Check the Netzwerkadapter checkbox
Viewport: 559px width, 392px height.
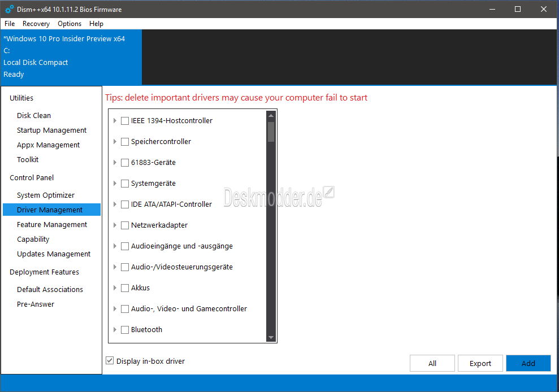[125, 225]
